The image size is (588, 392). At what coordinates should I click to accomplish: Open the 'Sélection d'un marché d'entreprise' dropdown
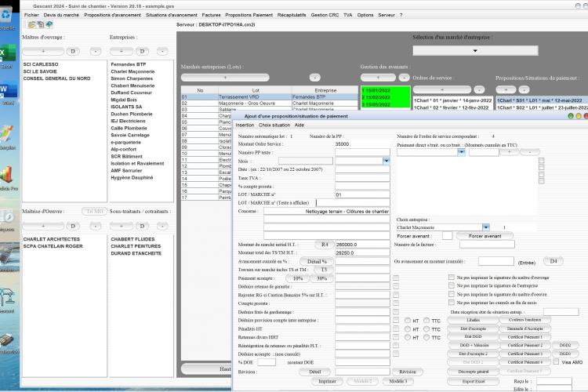pyautogui.click(x=475, y=51)
